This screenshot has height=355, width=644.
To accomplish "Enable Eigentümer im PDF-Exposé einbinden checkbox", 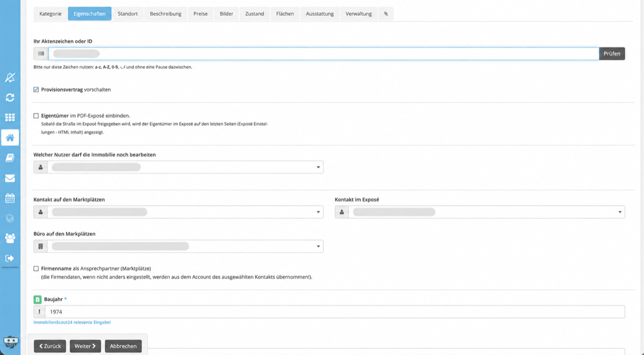I will point(36,115).
